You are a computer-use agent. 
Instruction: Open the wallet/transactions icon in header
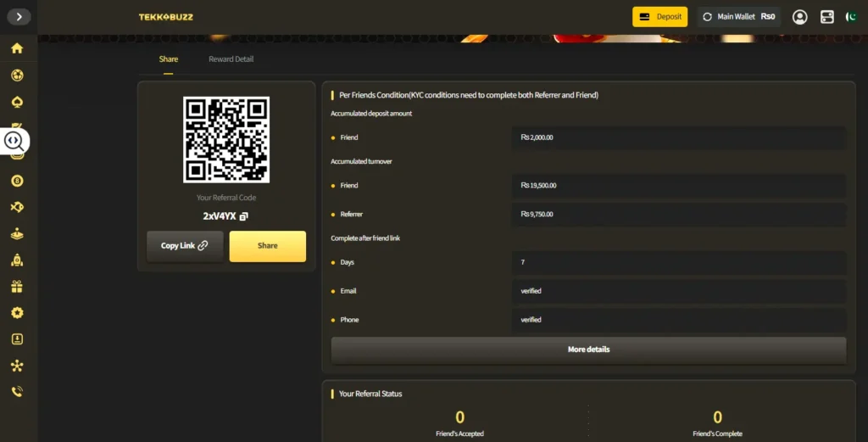pyautogui.click(x=827, y=17)
